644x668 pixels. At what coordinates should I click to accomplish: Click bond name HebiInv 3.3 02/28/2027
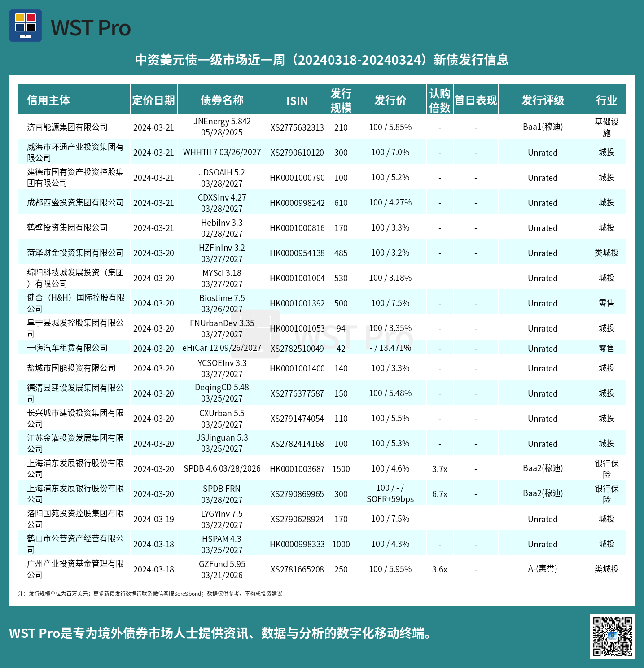tap(222, 228)
